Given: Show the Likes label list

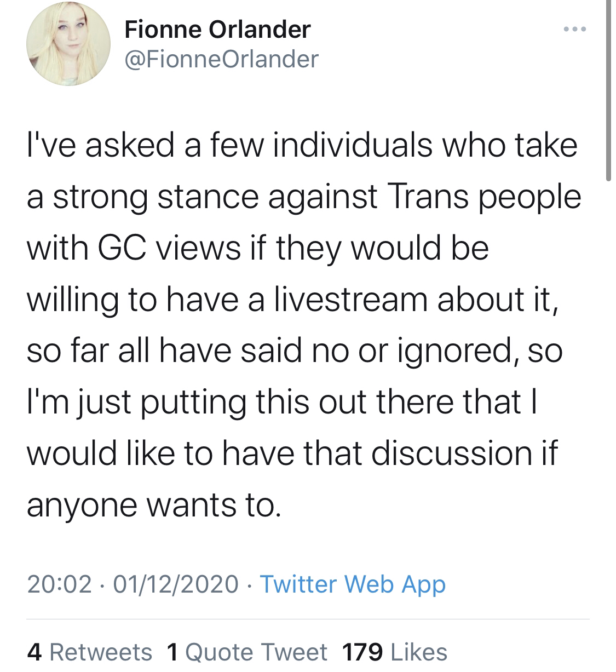Looking at the screenshot, I should (419, 652).
